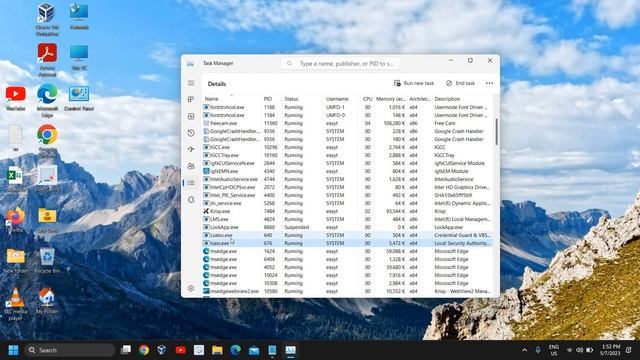The width and height of the screenshot is (640, 360).
Task: Select the freecam.exe process row
Action: (347, 123)
